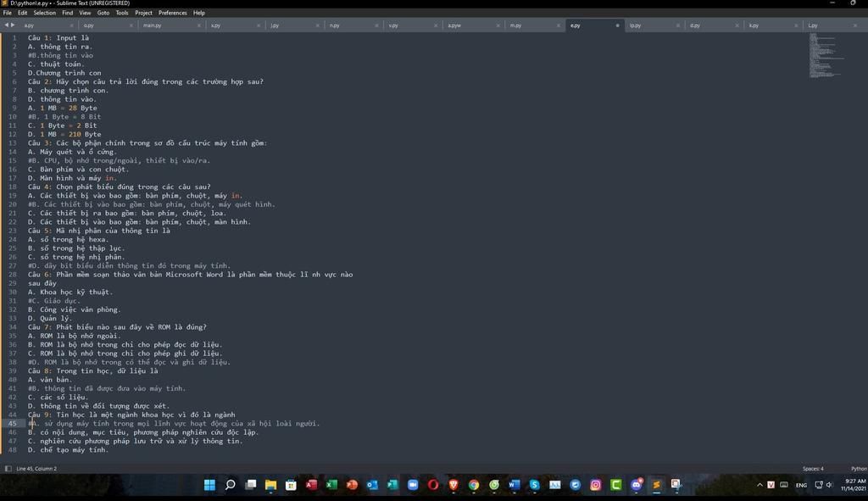Open the Preferences menu
This screenshot has height=501, width=868.
coord(173,13)
